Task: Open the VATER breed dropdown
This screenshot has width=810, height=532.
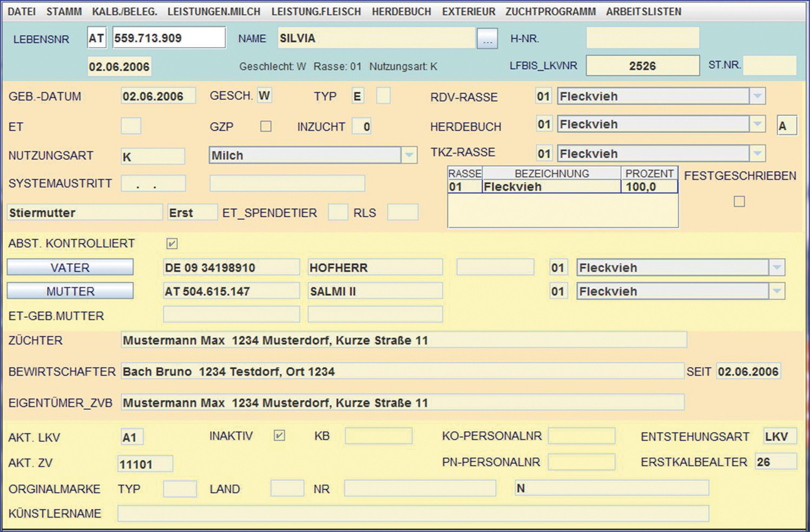Action: pyautogui.click(x=776, y=268)
